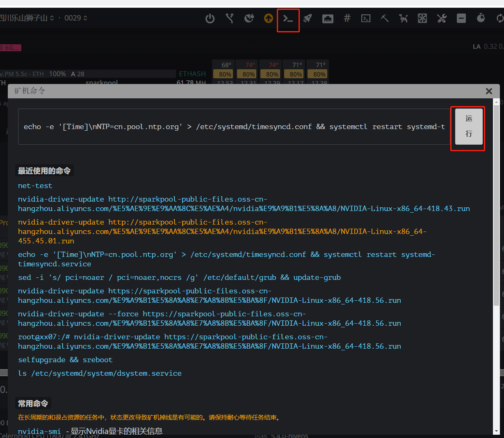
Task: Click the wrench tools icon
Action: (442, 18)
